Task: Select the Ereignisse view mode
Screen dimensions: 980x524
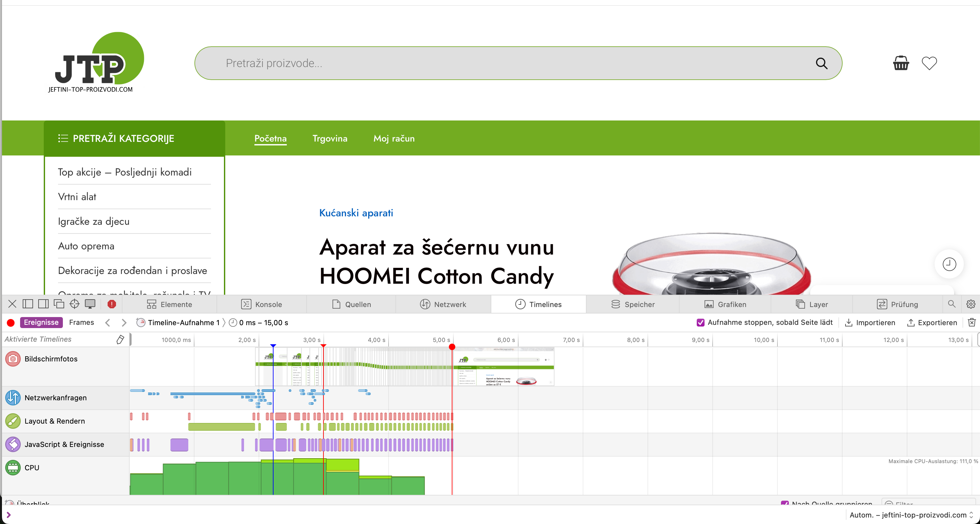Action: pyautogui.click(x=41, y=323)
